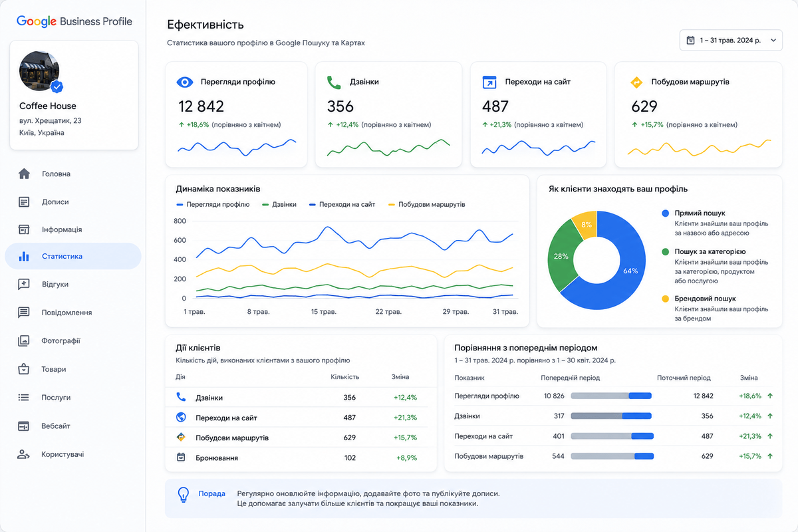
Task: Click the Coffee House profile photo
Action: (39, 70)
